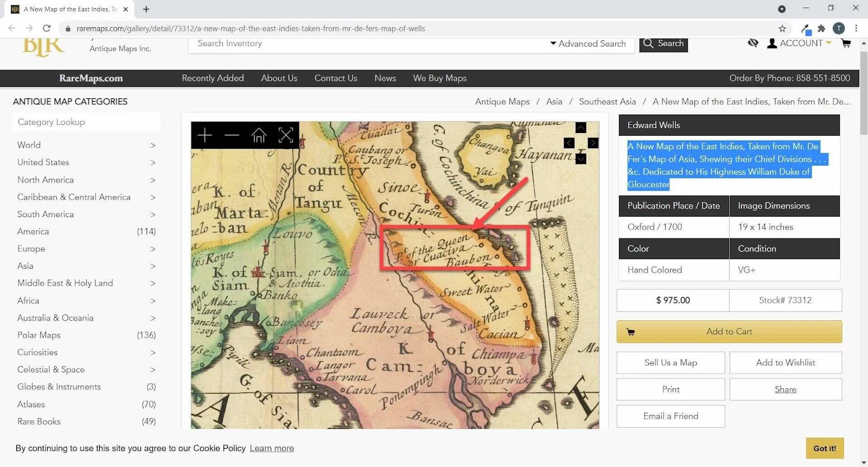Toggle full screen map viewer

(286, 135)
